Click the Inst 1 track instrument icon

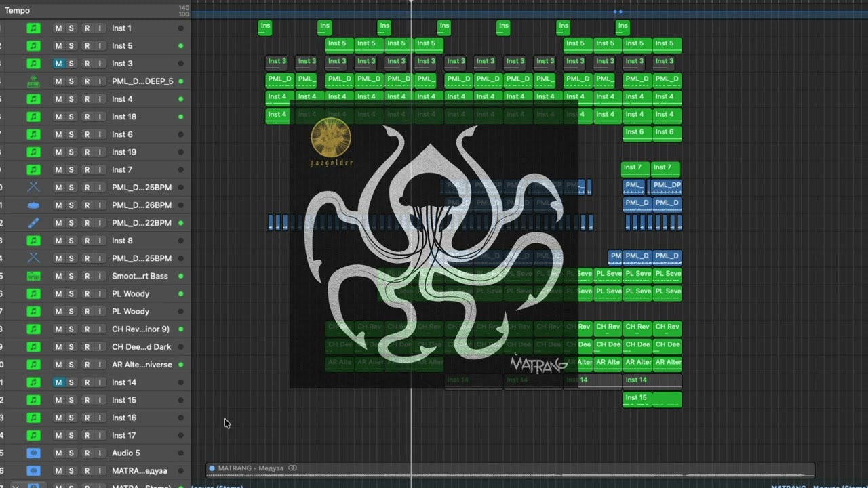(33, 28)
